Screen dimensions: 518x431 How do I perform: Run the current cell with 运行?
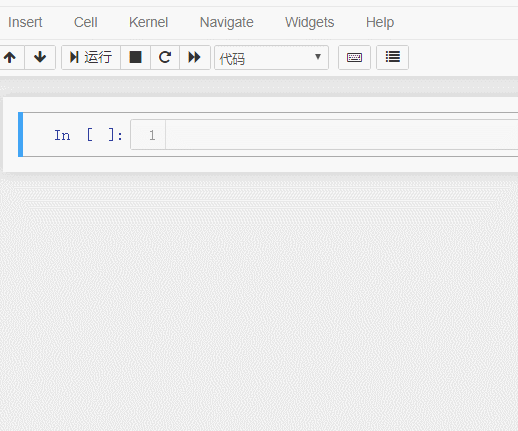coord(91,57)
